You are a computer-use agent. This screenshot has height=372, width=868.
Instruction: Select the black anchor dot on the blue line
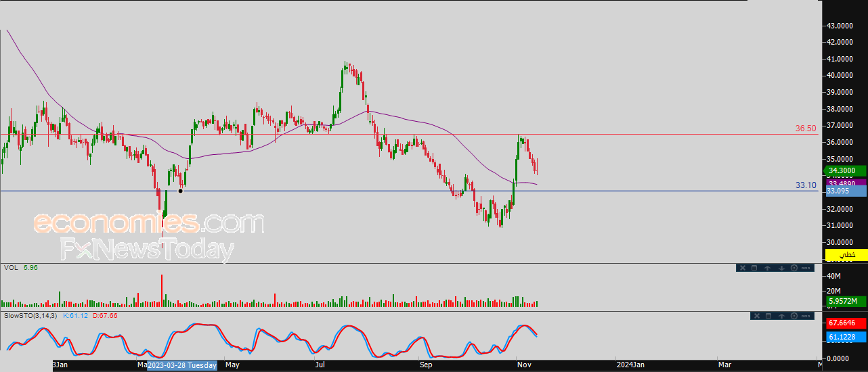point(180,191)
